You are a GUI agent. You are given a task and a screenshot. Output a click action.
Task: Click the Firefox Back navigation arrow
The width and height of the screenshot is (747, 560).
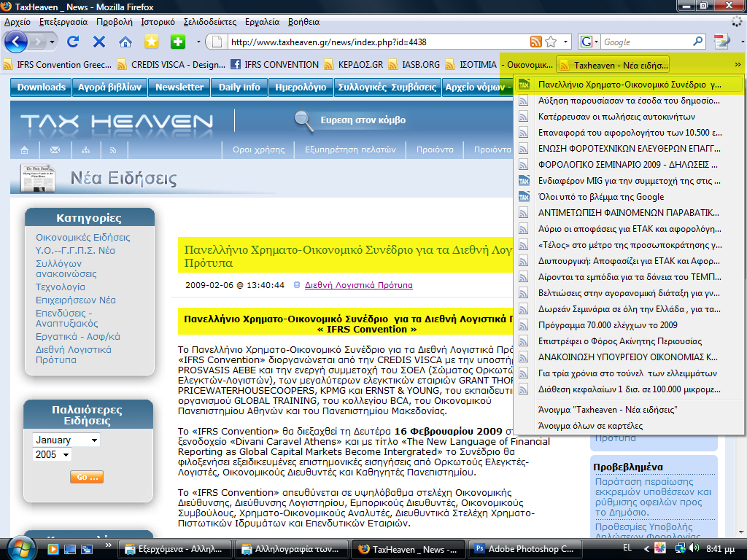click(16, 42)
